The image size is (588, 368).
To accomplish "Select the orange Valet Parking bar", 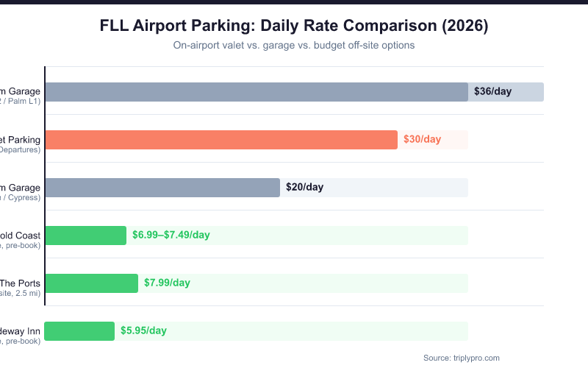I will click(220, 140).
